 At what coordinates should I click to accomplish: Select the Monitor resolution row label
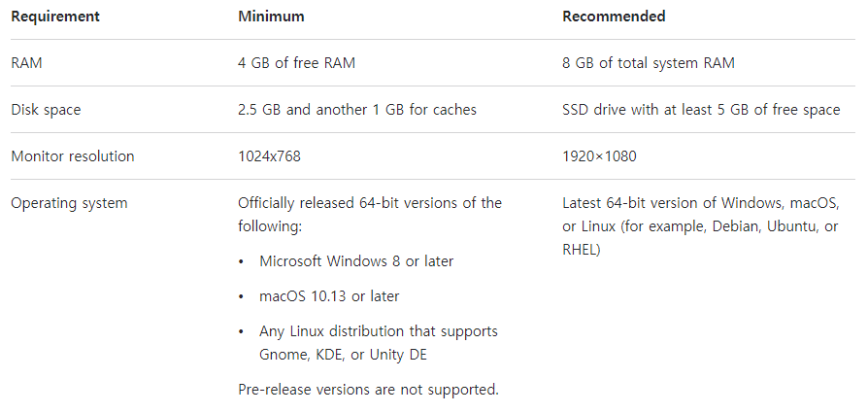click(73, 156)
